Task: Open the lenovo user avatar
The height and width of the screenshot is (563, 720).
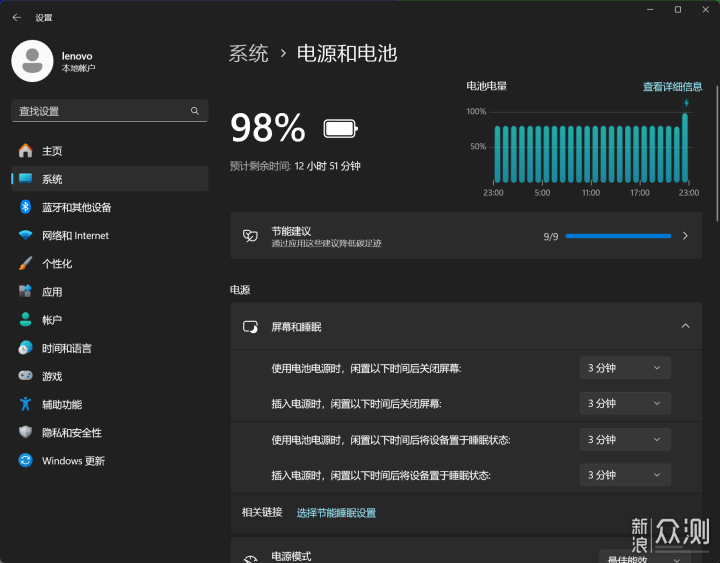Action: point(32,61)
